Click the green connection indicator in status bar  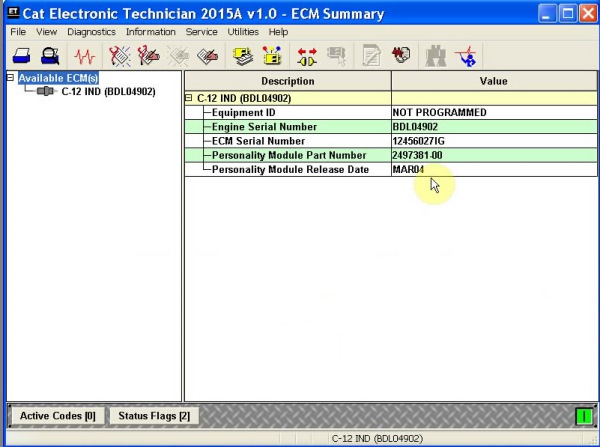(x=583, y=416)
